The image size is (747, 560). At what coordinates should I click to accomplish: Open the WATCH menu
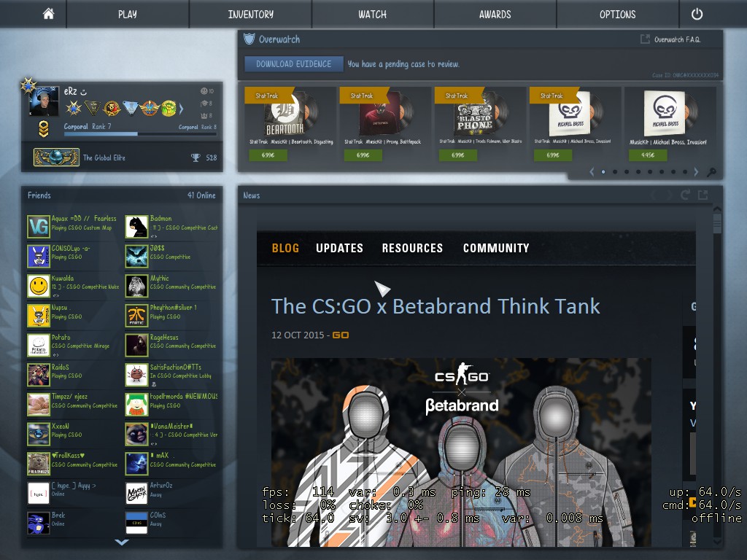click(373, 15)
